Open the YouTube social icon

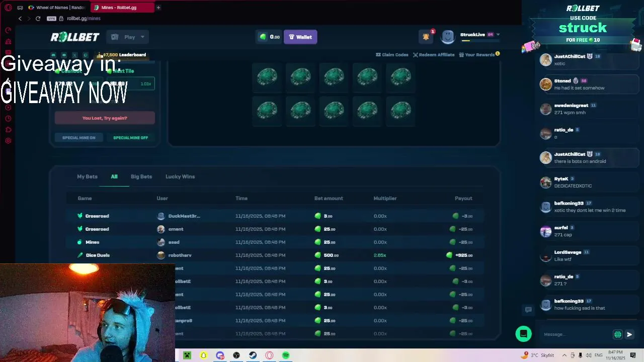[x=64, y=55]
